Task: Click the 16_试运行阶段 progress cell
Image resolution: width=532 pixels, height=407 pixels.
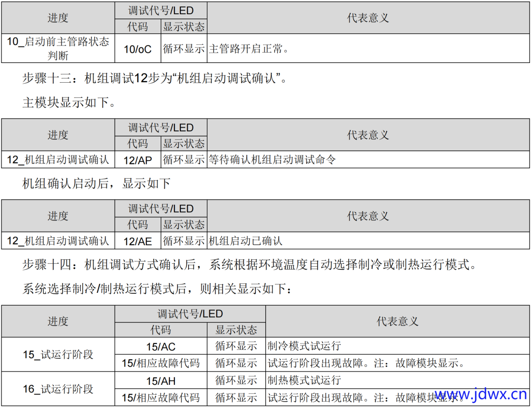Action: coord(58,389)
